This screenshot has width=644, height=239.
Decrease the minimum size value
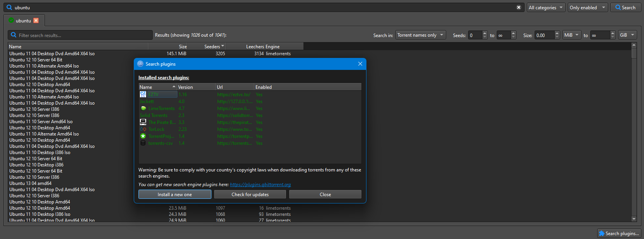point(557,37)
